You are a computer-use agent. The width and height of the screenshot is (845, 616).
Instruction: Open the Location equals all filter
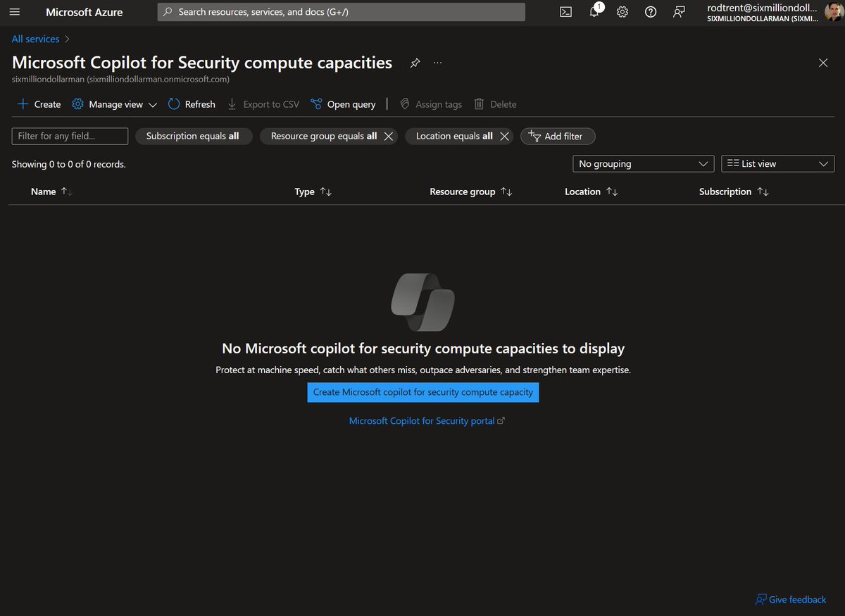[454, 136]
